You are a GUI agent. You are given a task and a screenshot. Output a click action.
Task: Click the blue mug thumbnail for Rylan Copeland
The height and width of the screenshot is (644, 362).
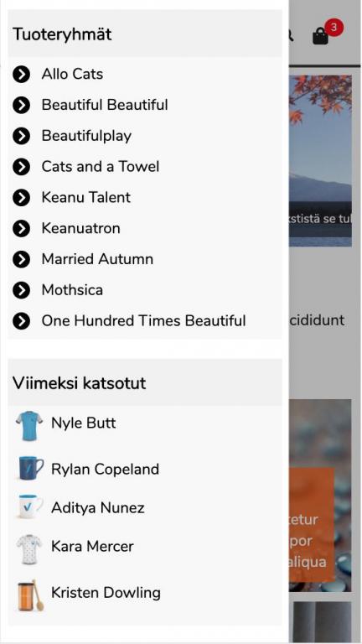point(31,468)
